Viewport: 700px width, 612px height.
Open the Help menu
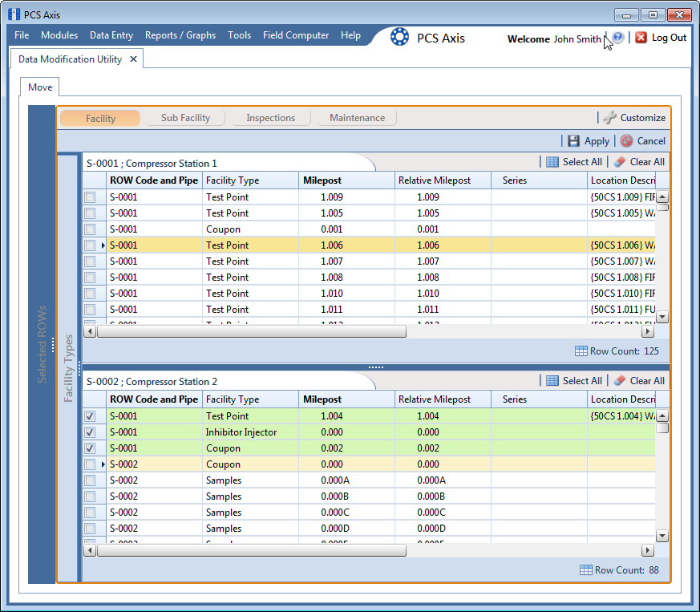350,35
